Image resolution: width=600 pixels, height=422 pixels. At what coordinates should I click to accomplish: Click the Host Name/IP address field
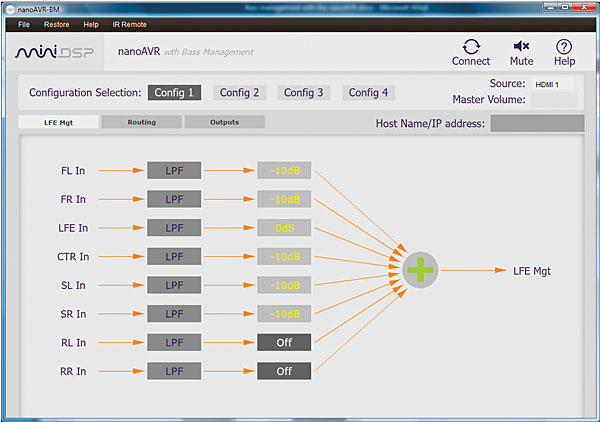pyautogui.click(x=537, y=123)
